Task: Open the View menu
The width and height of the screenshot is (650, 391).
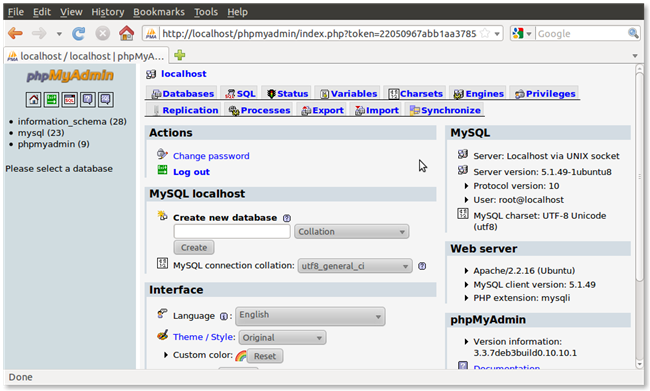Action: coord(71,12)
